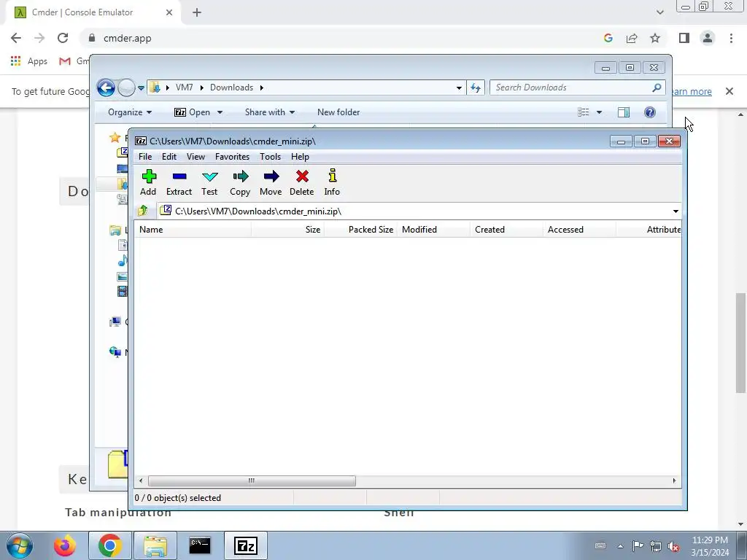Click the 7-Zip horizontal scrollbar thumb
Viewport: 747px width, 560px height.
point(252,481)
